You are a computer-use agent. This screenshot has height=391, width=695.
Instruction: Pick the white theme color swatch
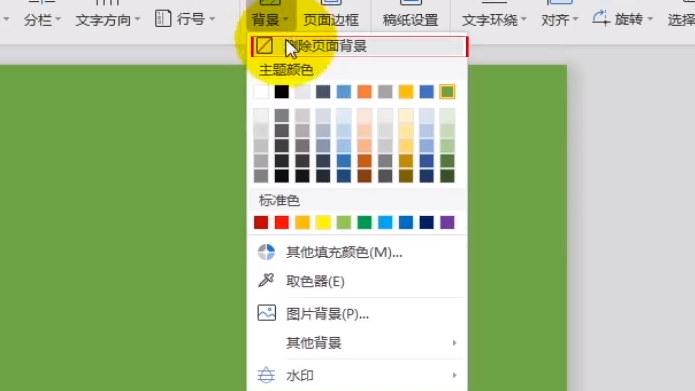click(261, 92)
